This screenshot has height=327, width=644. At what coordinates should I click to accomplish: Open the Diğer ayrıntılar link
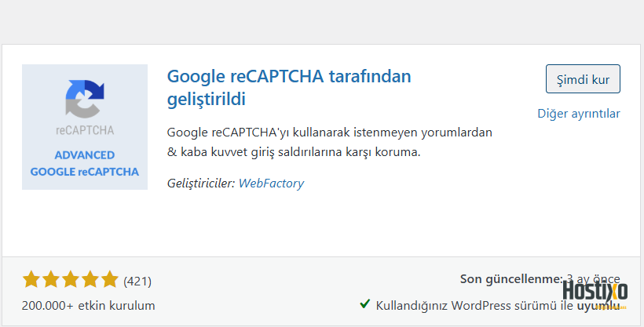[x=579, y=114]
